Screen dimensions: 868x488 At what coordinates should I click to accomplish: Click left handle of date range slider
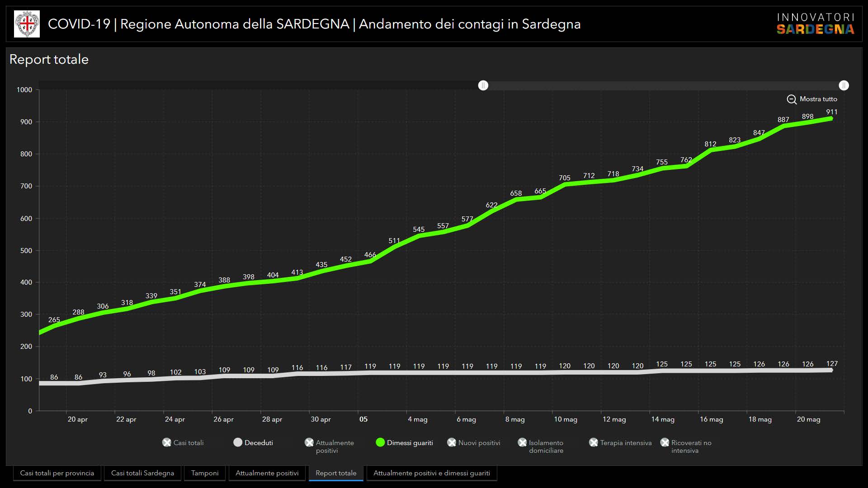(x=483, y=85)
